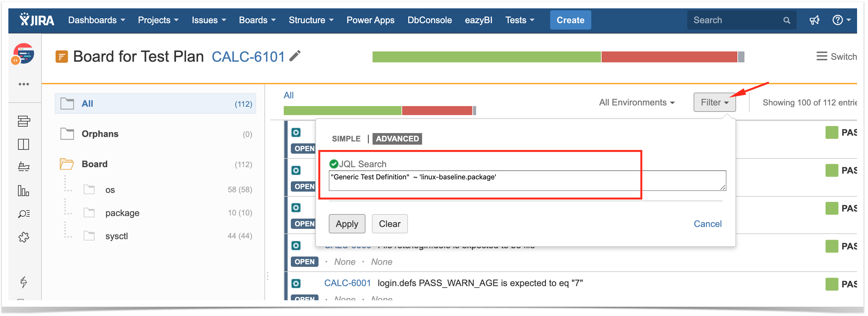868x316 pixels.
Task: Open the help question mark menu
Action: click(841, 20)
